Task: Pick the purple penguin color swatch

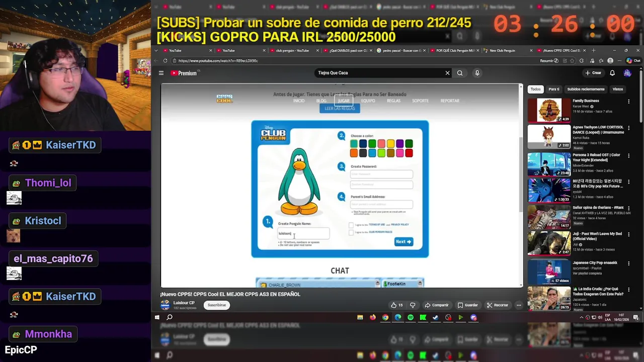Action: [399, 144]
